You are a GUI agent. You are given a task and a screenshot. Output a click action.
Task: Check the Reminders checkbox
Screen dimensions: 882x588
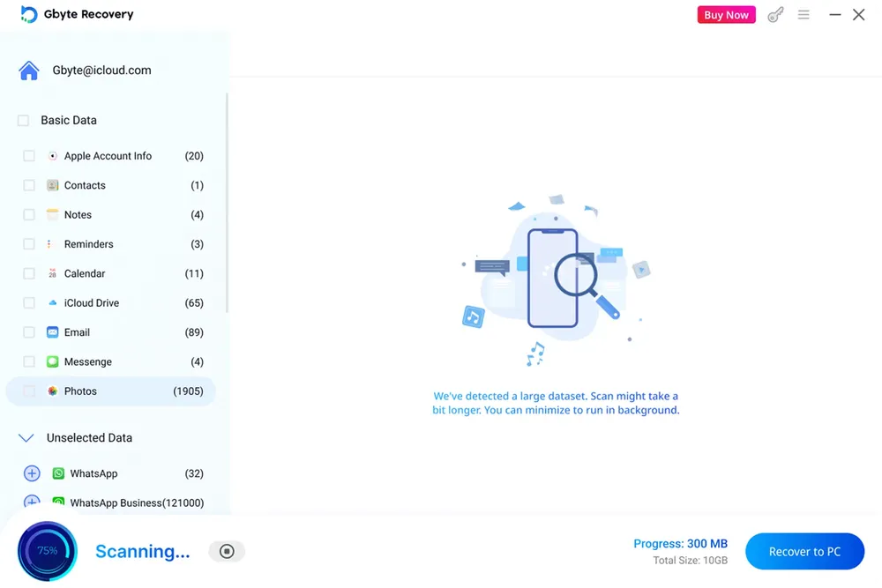pos(29,244)
